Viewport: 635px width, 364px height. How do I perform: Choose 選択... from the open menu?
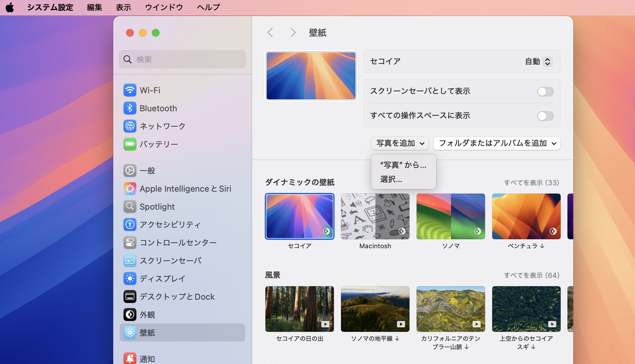(x=391, y=179)
